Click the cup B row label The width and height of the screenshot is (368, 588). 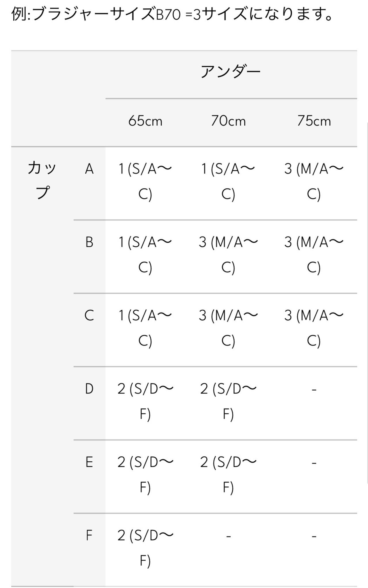pos(89,242)
